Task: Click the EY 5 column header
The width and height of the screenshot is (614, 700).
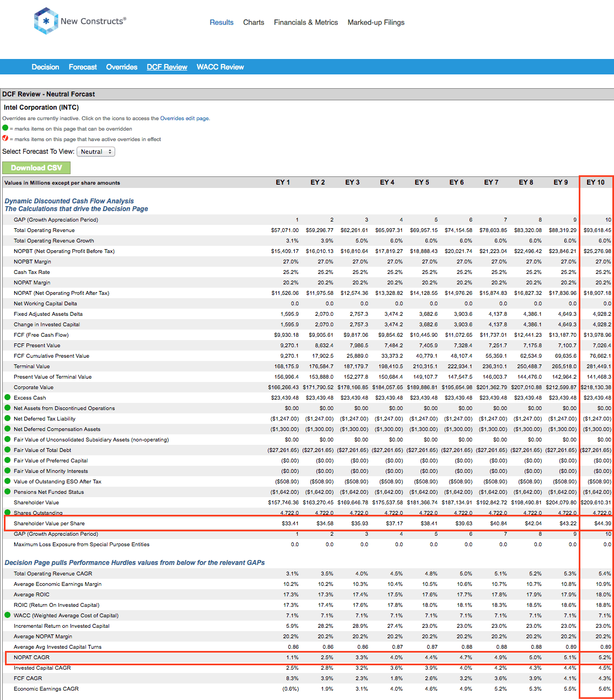Action: pyautogui.click(x=422, y=182)
